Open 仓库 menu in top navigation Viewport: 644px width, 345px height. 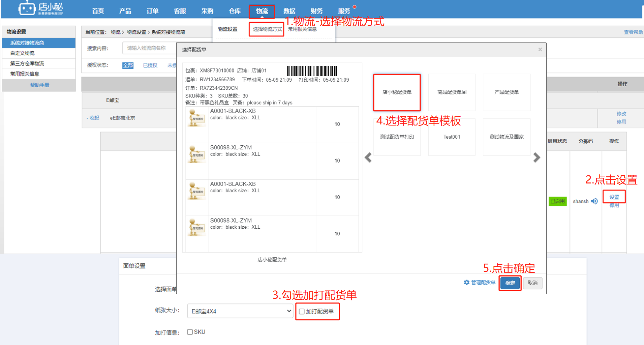(x=235, y=11)
